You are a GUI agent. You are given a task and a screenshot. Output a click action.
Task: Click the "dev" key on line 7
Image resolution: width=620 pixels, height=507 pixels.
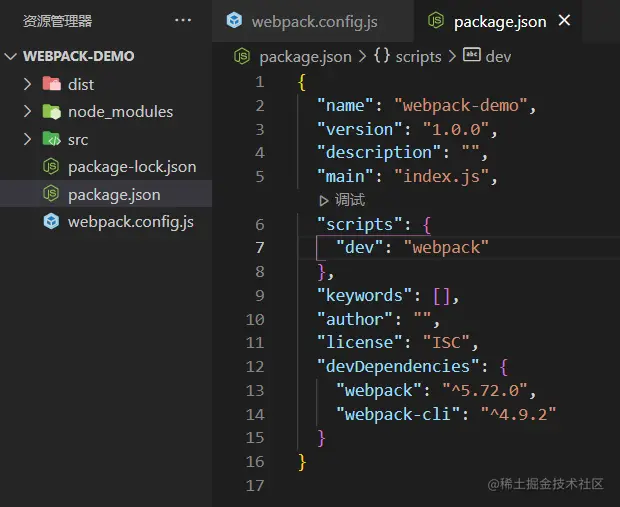pyautogui.click(x=359, y=248)
